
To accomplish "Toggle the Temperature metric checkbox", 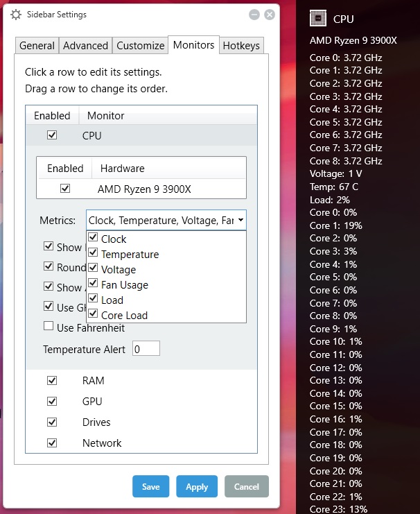I will (x=93, y=252).
